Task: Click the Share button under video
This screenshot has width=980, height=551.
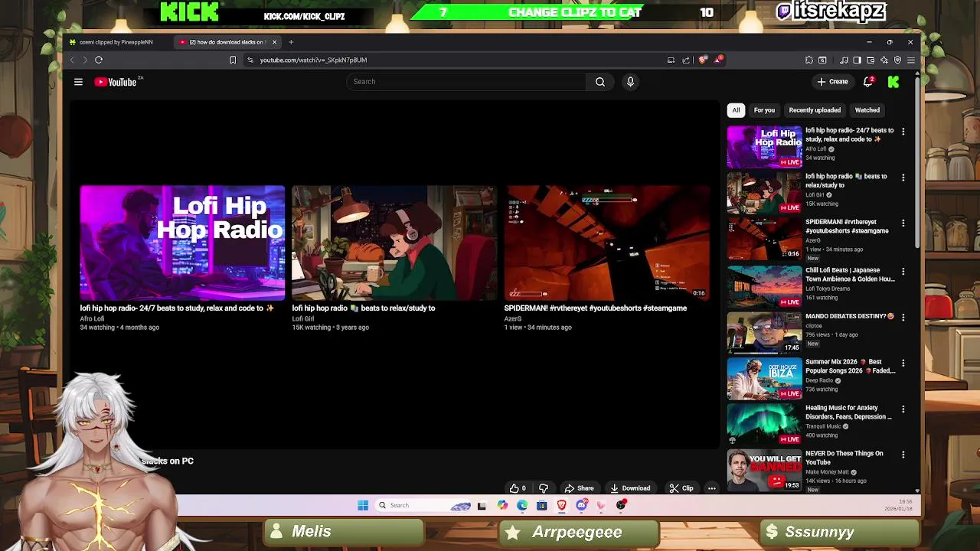Action: [x=579, y=488]
